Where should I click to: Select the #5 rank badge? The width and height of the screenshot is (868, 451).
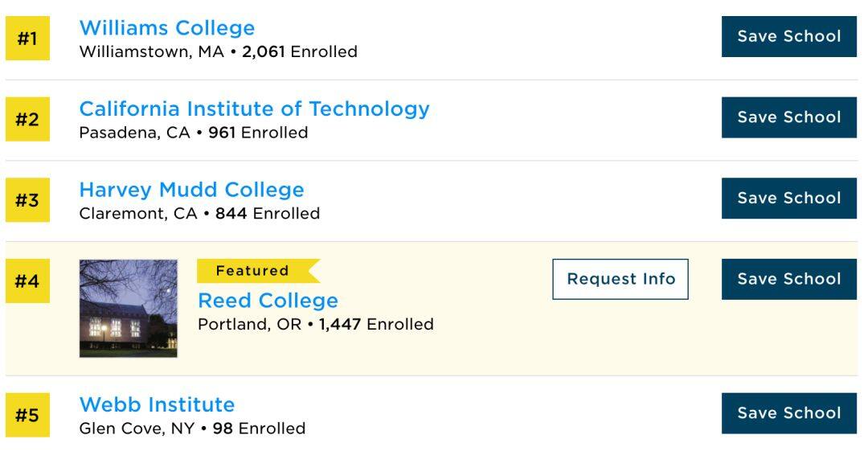27,415
